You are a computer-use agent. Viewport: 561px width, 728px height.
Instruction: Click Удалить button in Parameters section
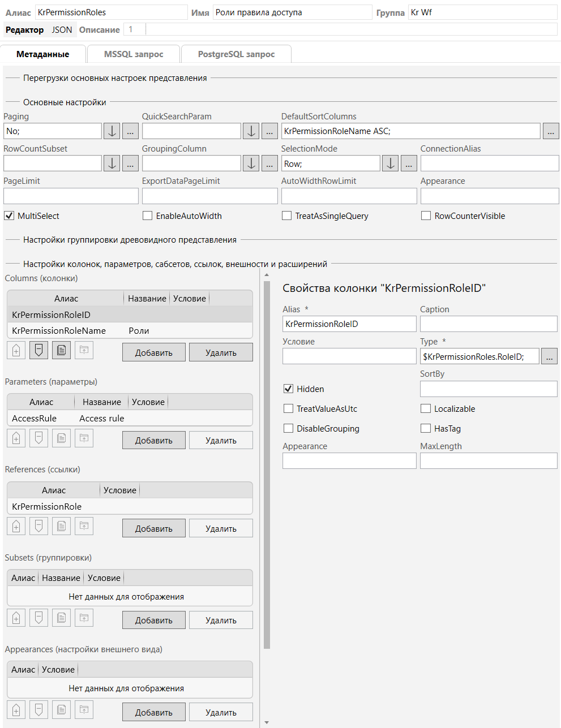[221, 440]
